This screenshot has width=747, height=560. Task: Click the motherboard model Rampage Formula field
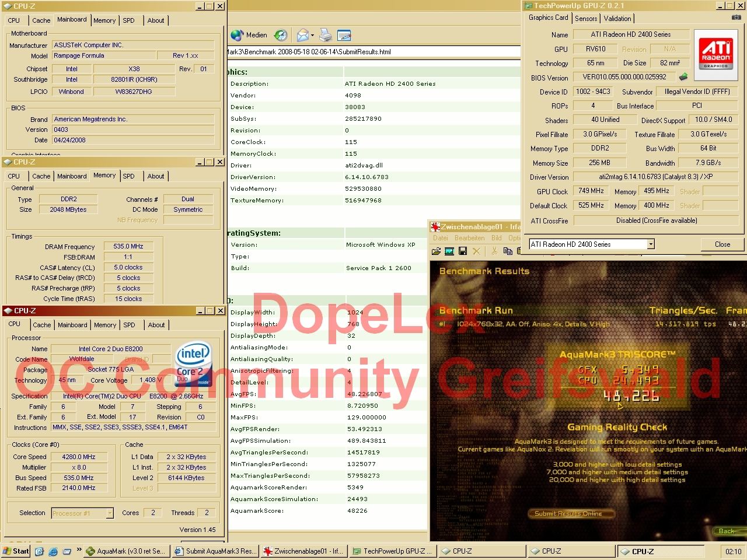click(x=104, y=56)
